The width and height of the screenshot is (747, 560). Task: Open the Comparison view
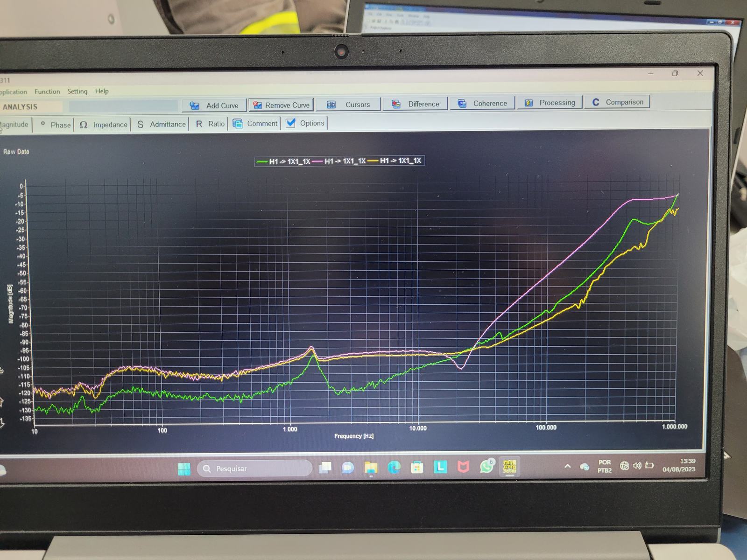click(617, 102)
